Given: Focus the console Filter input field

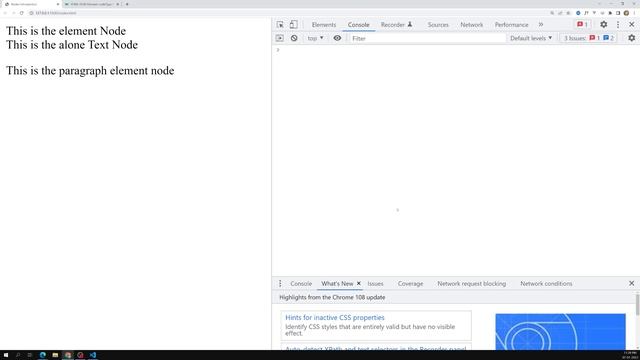Looking at the screenshot, I should click(x=427, y=38).
